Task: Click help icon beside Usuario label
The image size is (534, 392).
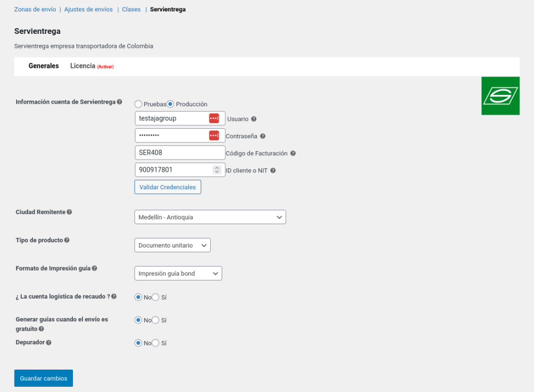Action: tap(254, 119)
